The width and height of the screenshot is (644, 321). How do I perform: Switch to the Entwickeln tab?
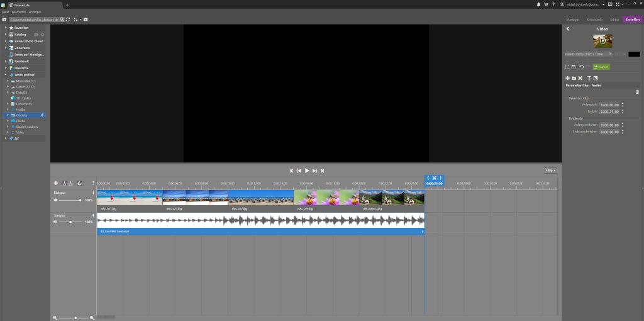coord(595,20)
